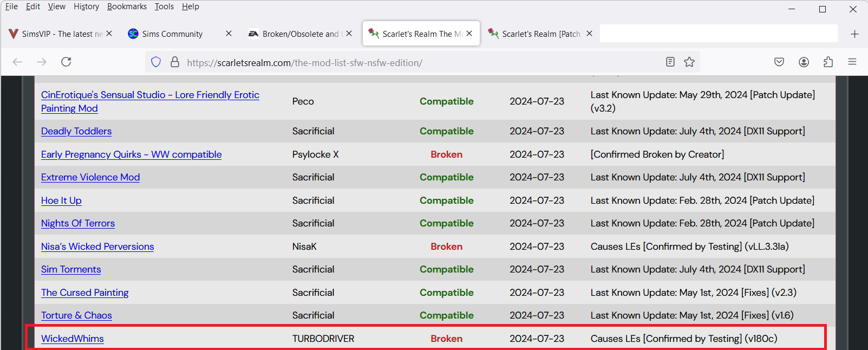Open a new tab with plus button
The width and height of the screenshot is (868, 350).
(x=854, y=34)
